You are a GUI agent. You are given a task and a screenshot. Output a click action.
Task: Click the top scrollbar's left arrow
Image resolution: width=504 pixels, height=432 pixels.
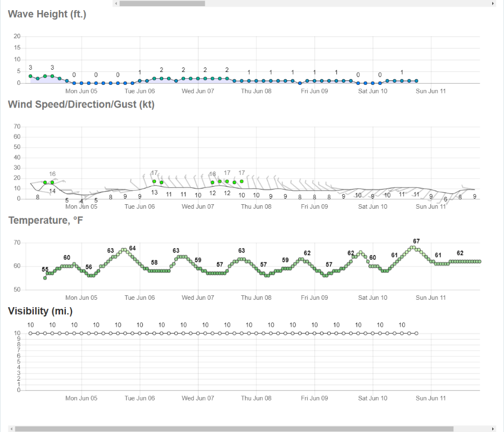pos(116,3)
